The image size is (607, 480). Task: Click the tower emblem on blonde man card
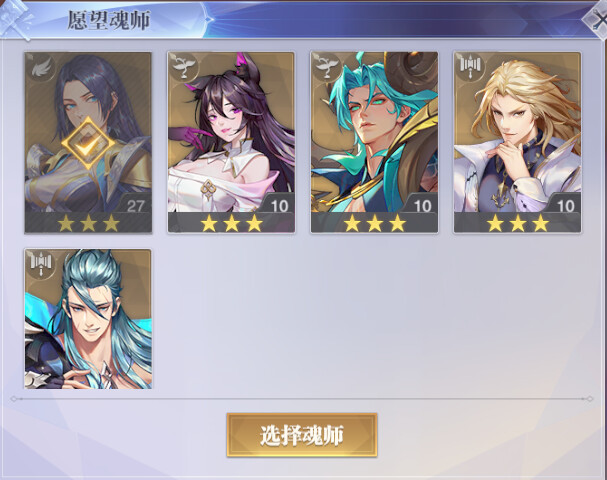pos(470,67)
